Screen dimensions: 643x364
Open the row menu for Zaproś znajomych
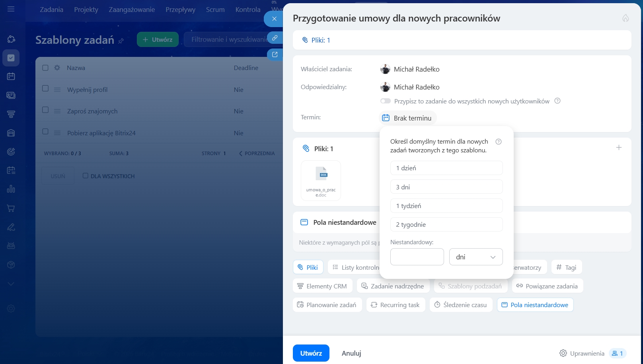(x=57, y=111)
